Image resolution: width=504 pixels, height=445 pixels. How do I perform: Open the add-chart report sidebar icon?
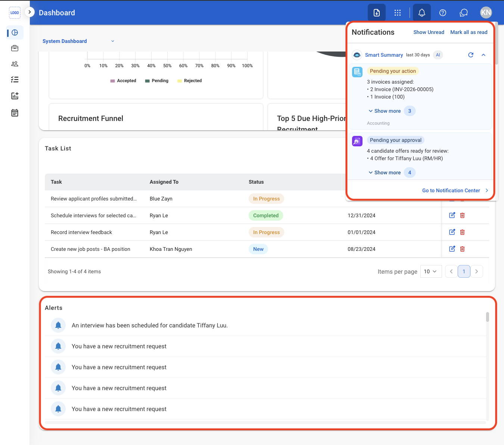click(15, 96)
